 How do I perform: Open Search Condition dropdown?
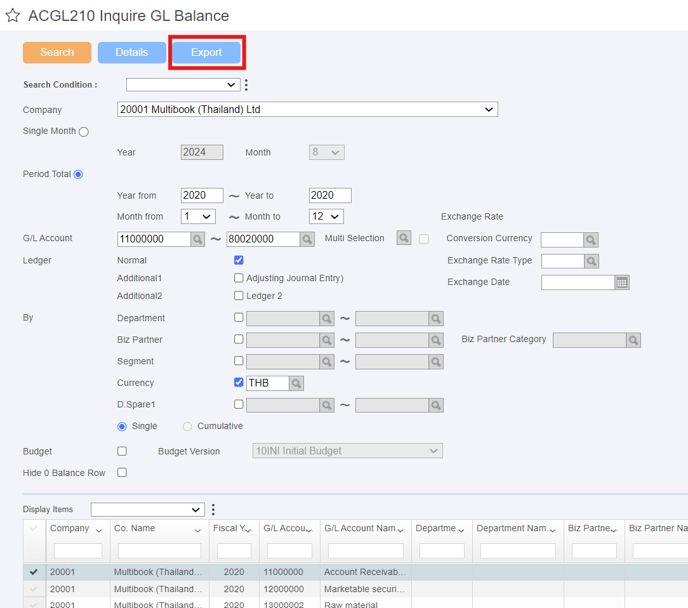tap(183, 85)
